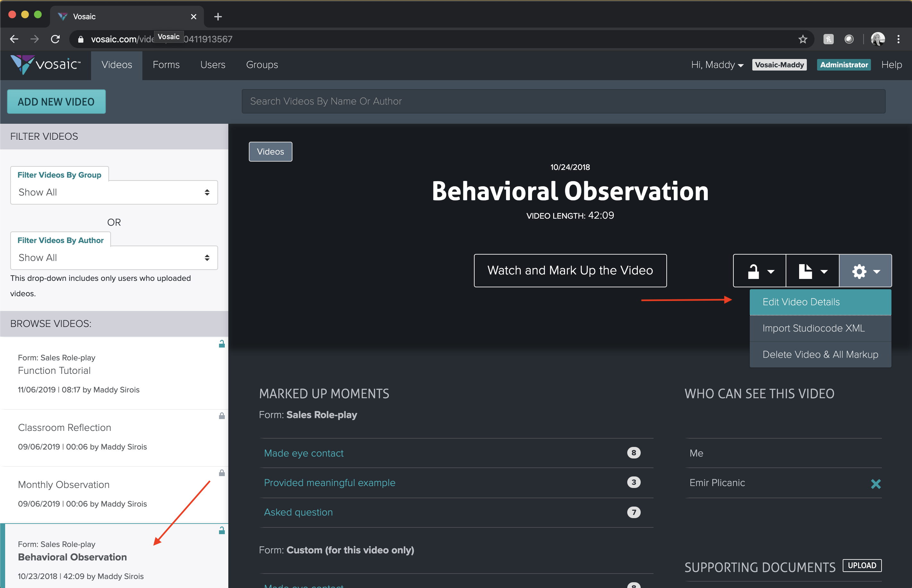Open the Hi, Maddy user dropdown
Image resolution: width=912 pixels, height=588 pixels.
(717, 65)
